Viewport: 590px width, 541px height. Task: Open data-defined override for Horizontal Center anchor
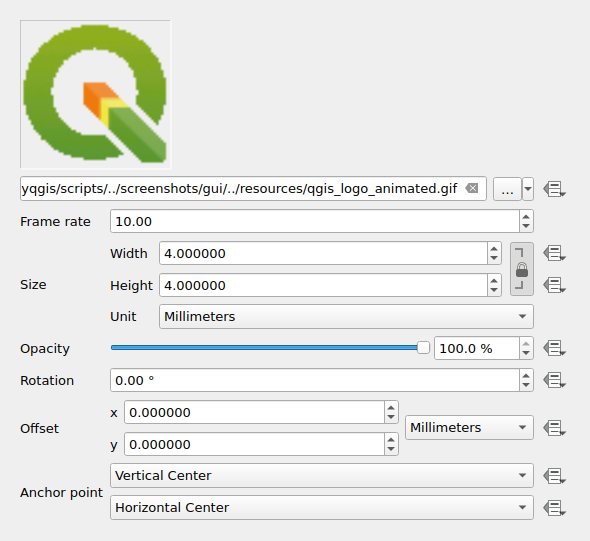click(x=554, y=508)
